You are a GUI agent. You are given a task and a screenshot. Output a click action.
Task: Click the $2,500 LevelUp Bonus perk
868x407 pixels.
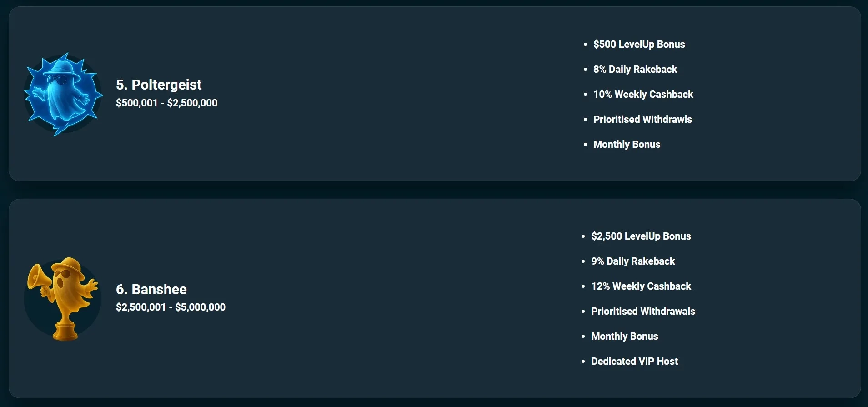641,236
